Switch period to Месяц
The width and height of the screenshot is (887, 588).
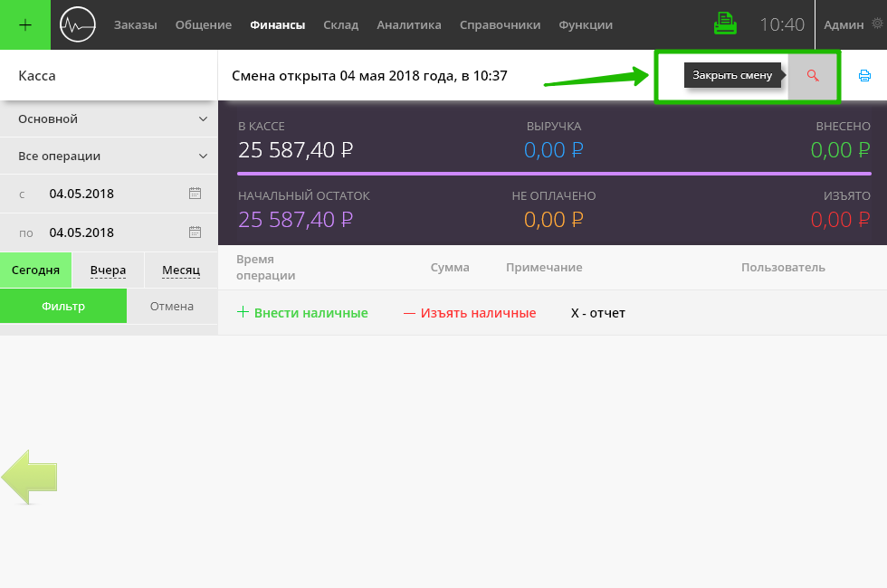pyautogui.click(x=181, y=270)
